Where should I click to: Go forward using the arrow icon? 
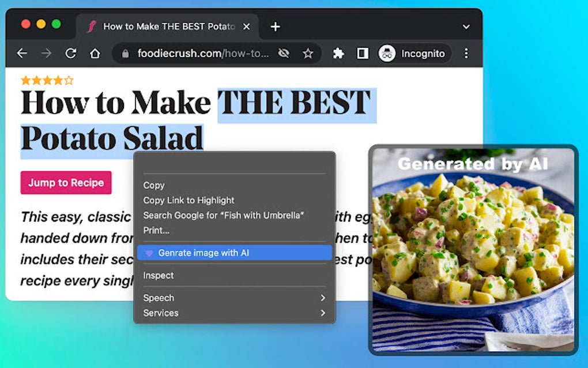coord(46,53)
